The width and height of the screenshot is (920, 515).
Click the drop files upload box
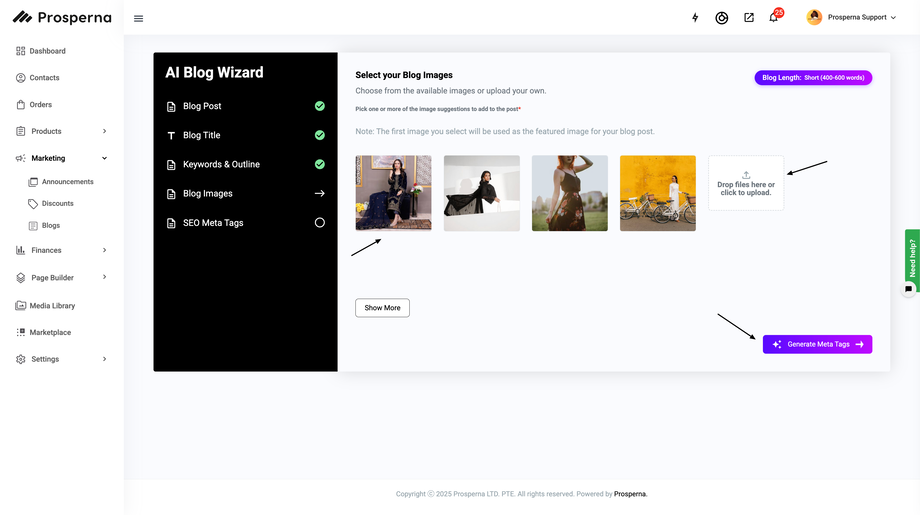pyautogui.click(x=746, y=183)
